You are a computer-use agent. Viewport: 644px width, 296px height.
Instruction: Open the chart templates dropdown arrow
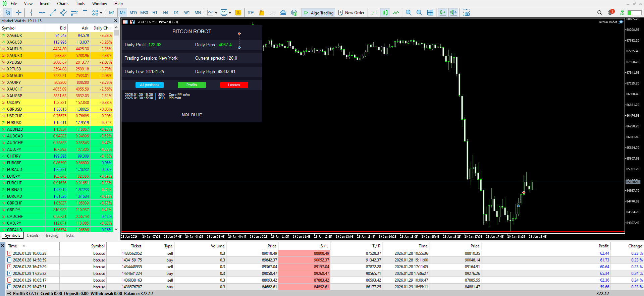coord(230,13)
